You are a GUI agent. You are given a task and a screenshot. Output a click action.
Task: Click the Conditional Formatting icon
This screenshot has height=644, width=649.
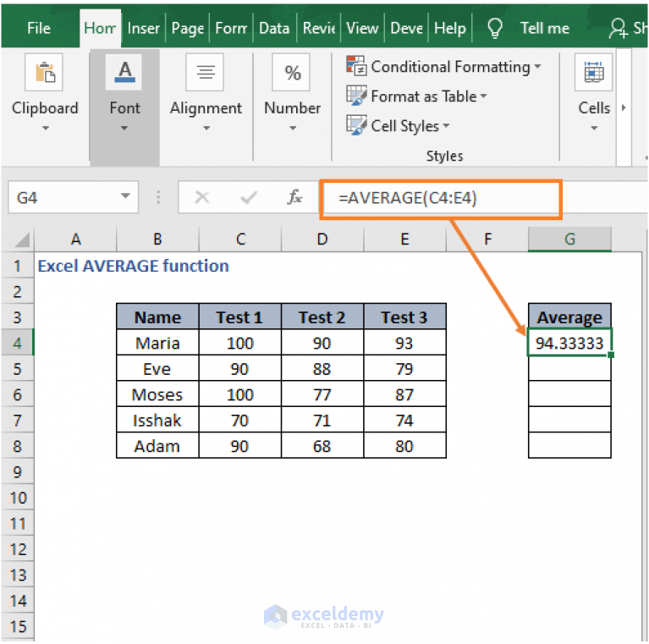pos(356,66)
